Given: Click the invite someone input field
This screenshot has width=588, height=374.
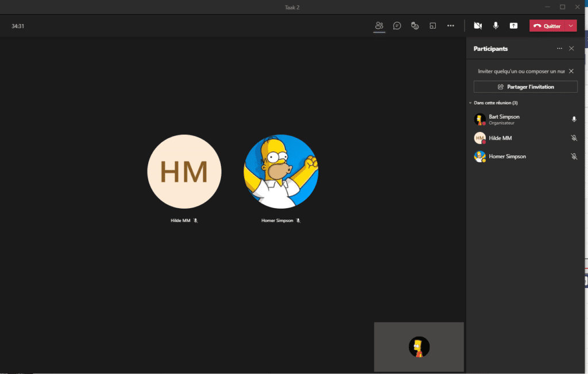Looking at the screenshot, I should 520,71.
